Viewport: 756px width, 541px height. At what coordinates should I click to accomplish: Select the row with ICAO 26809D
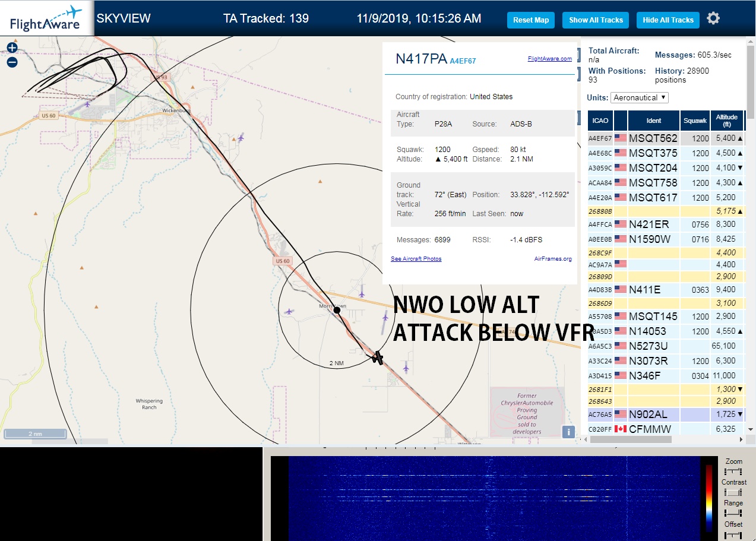(666, 276)
